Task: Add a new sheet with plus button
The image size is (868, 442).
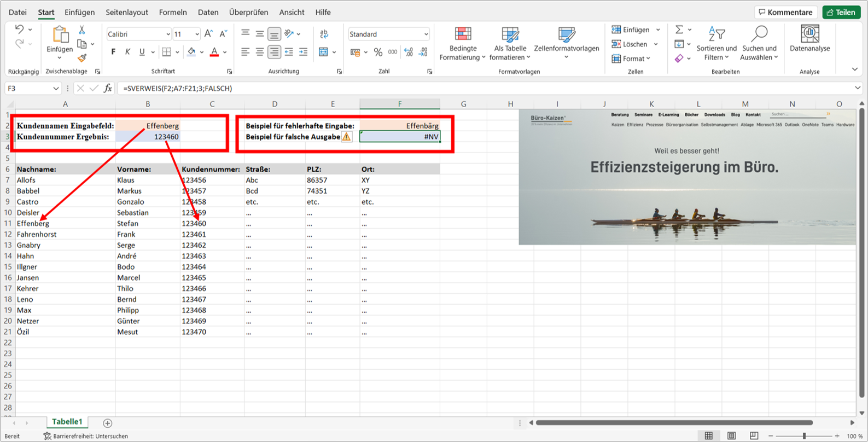Action: pos(108,423)
